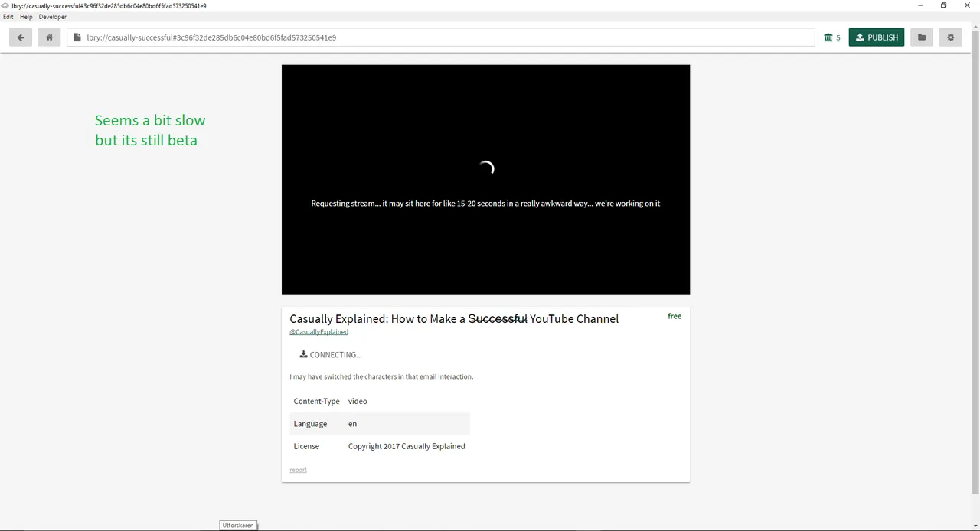
Task: Click the video title text
Action: (x=454, y=318)
